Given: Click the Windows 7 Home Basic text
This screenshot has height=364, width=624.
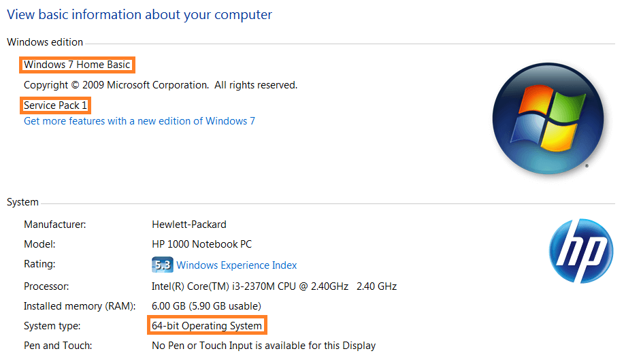Looking at the screenshot, I should click(77, 65).
